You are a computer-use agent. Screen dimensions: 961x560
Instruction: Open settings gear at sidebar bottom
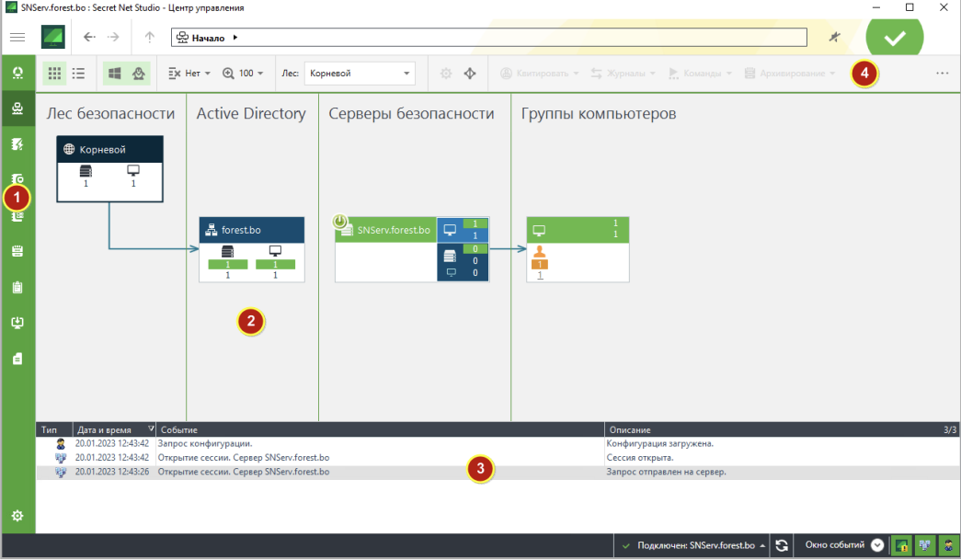[17, 516]
